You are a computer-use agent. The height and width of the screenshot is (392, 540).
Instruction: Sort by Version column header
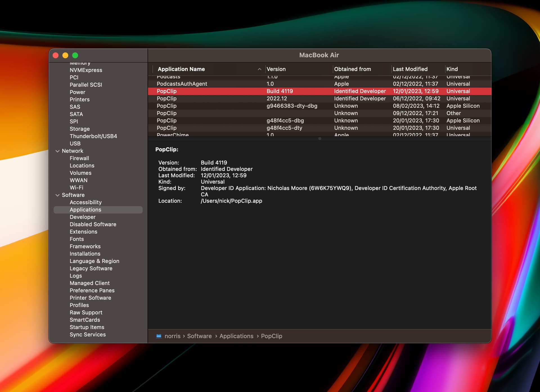pos(276,69)
